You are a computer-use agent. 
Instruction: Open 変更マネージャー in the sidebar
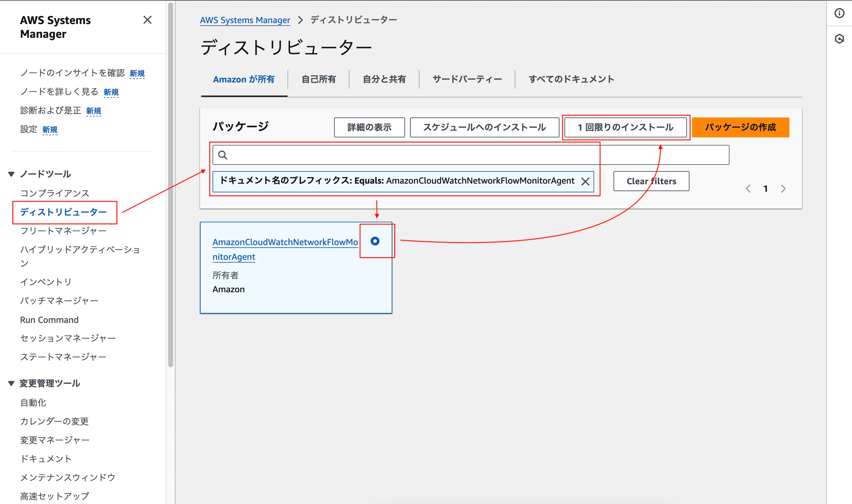click(55, 440)
